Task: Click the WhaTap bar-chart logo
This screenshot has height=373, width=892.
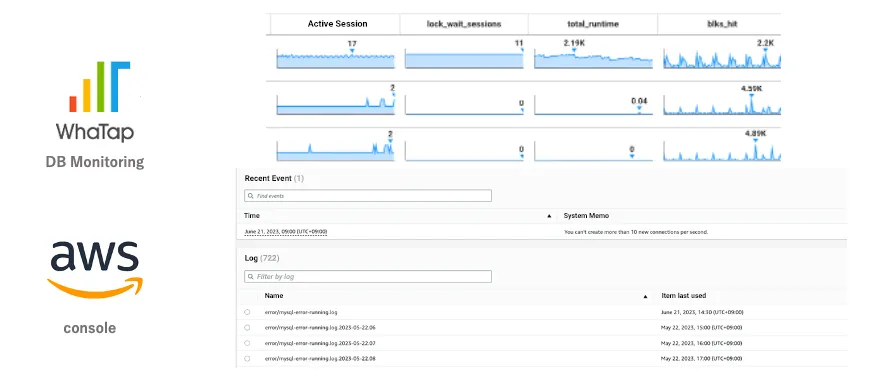Action: tap(100, 86)
